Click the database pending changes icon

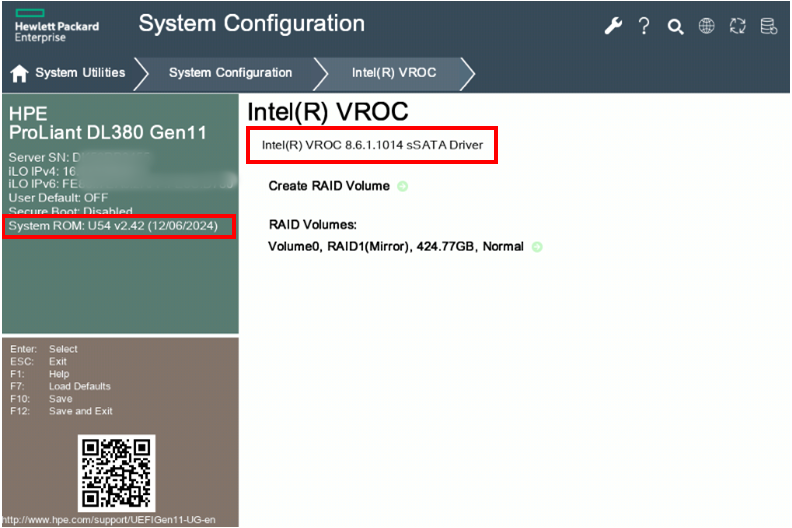point(769,26)
